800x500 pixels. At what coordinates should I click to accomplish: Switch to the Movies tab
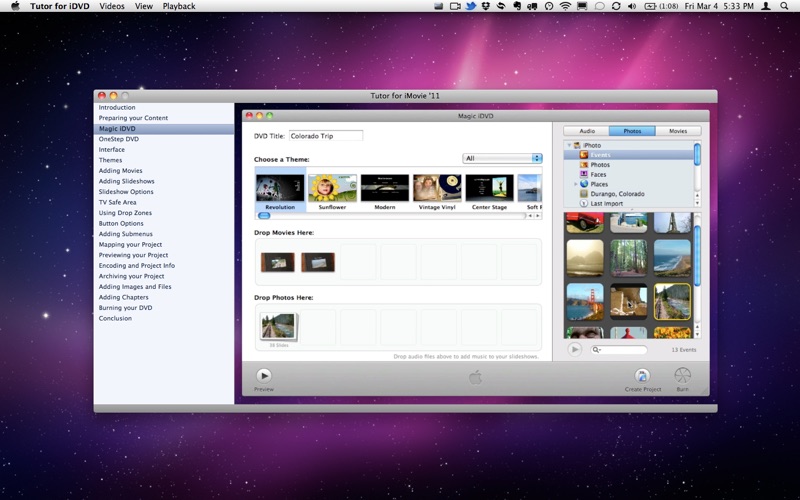point(677,131)
